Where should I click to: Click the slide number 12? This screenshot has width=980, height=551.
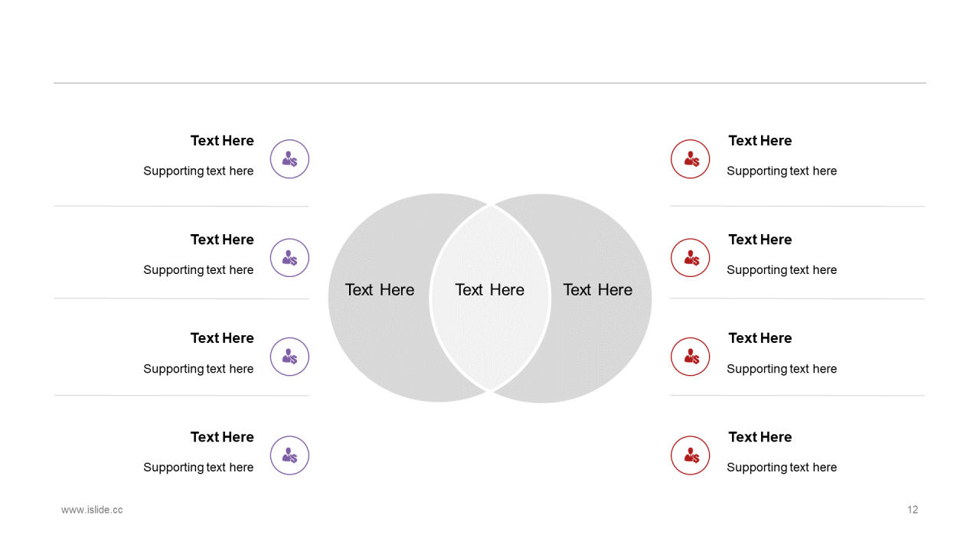tap(913, 510)
